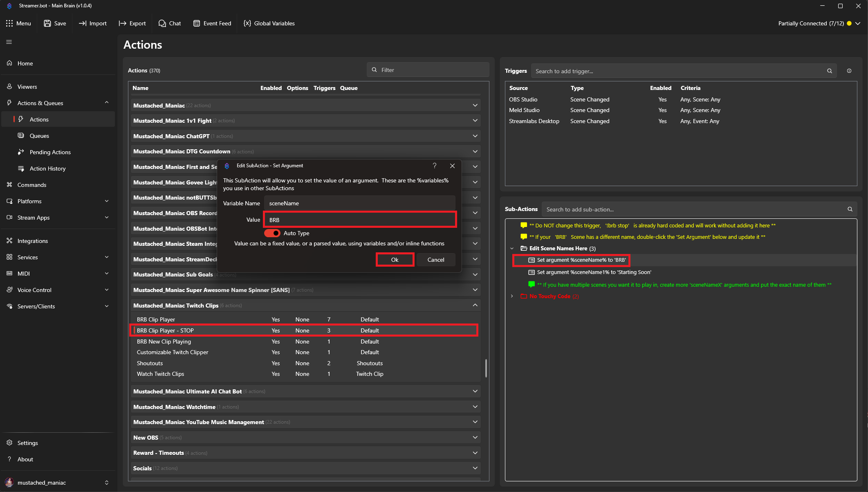
Task: Select the Queues sidebar item
Action: [x=39, y=136]
